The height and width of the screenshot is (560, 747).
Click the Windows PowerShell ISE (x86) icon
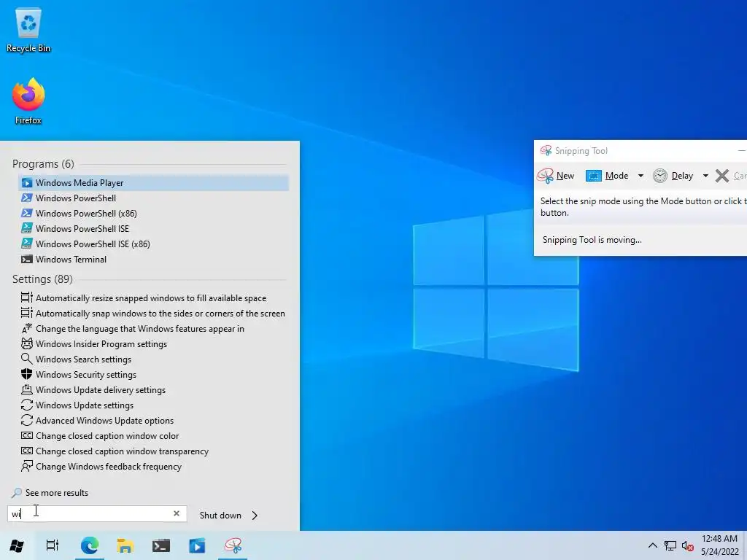27,244
